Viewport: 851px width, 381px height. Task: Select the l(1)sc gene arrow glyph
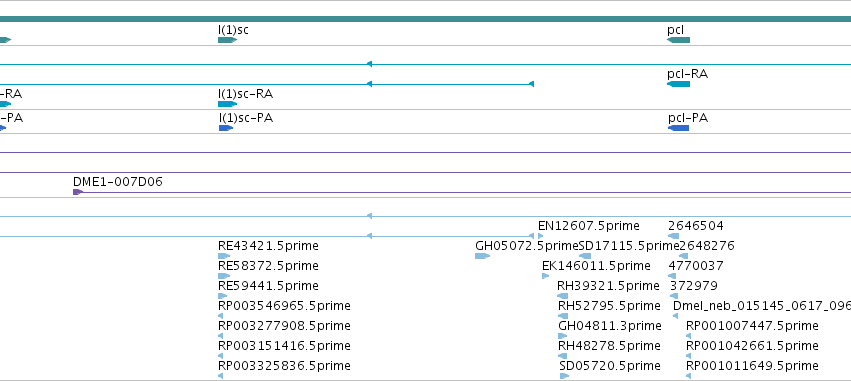(x=227, y=40)
